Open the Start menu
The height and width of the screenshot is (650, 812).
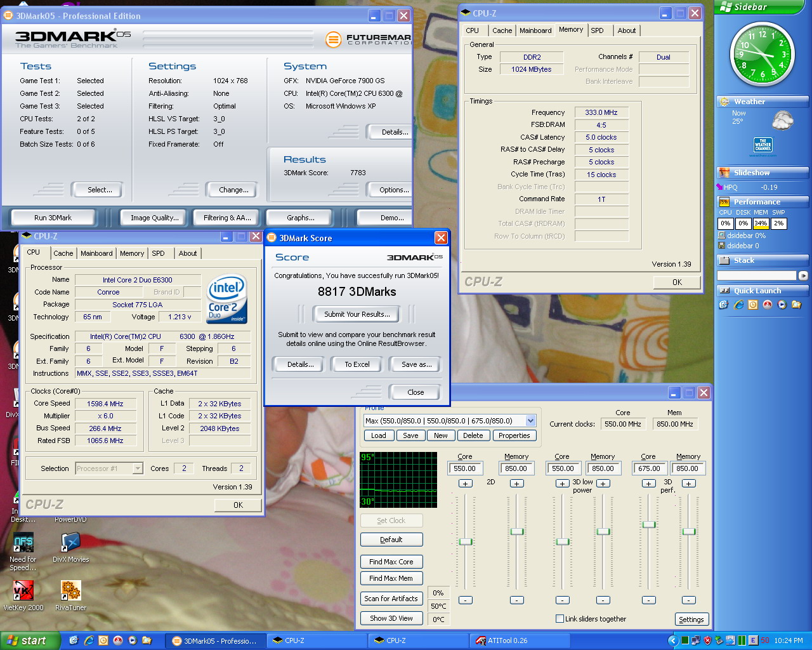(30, 640)
